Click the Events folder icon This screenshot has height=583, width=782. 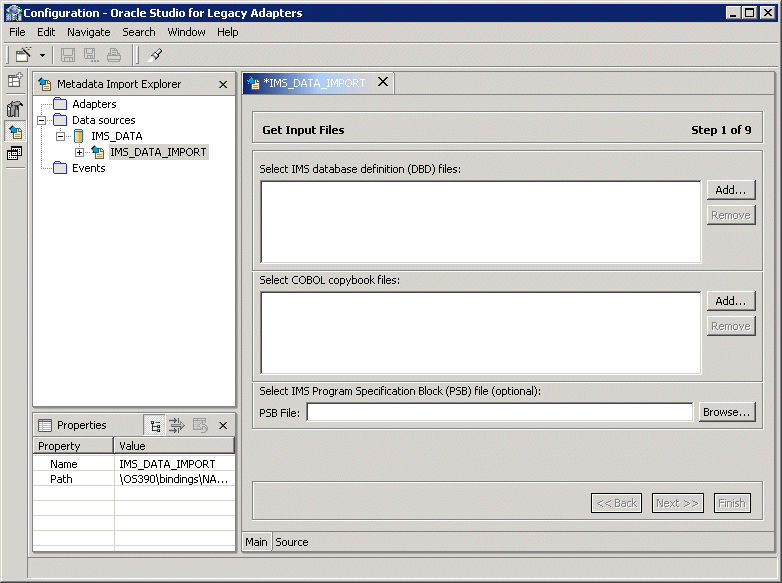[x=60, y=168]
